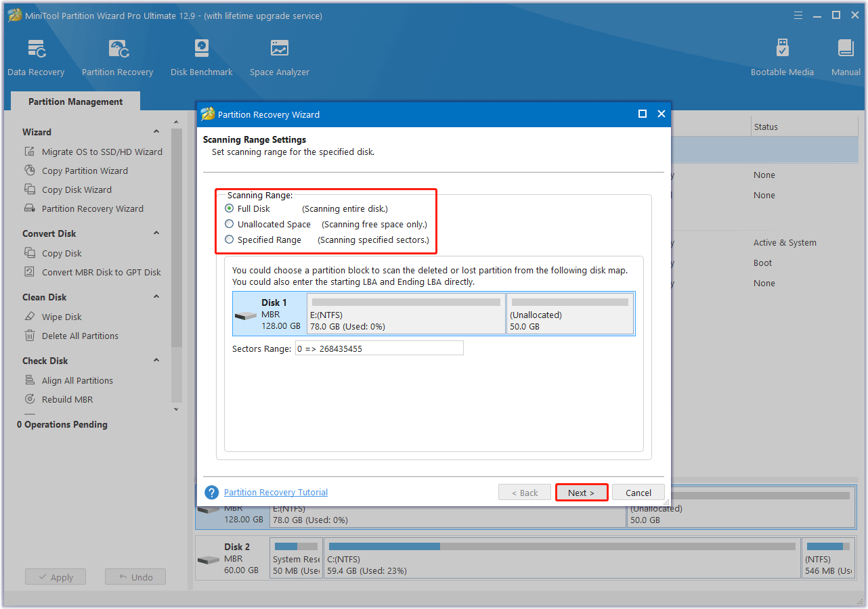Viewport: 868px width, 609px height.
Task: Open the application menu
Action: [798, 15]
